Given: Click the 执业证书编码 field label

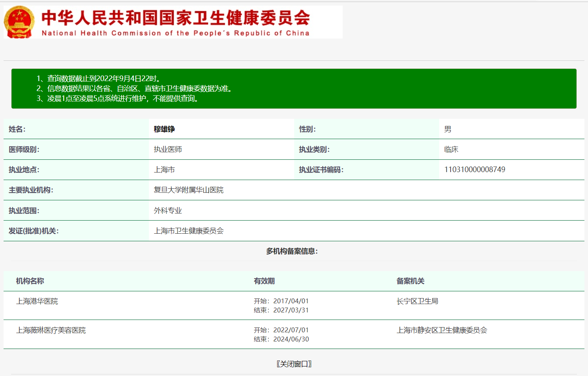Looking at the screenshot, I should [x=321, y=170].
